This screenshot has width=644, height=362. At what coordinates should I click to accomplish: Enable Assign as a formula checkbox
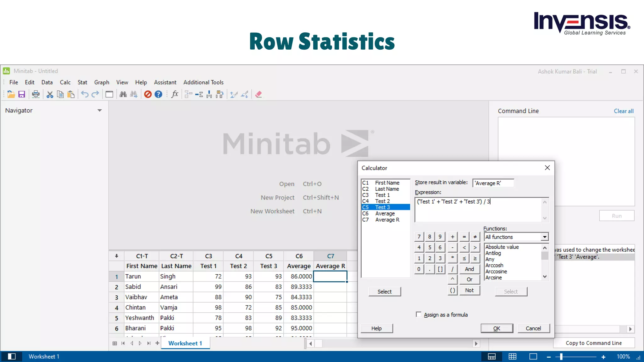[419, 315]
